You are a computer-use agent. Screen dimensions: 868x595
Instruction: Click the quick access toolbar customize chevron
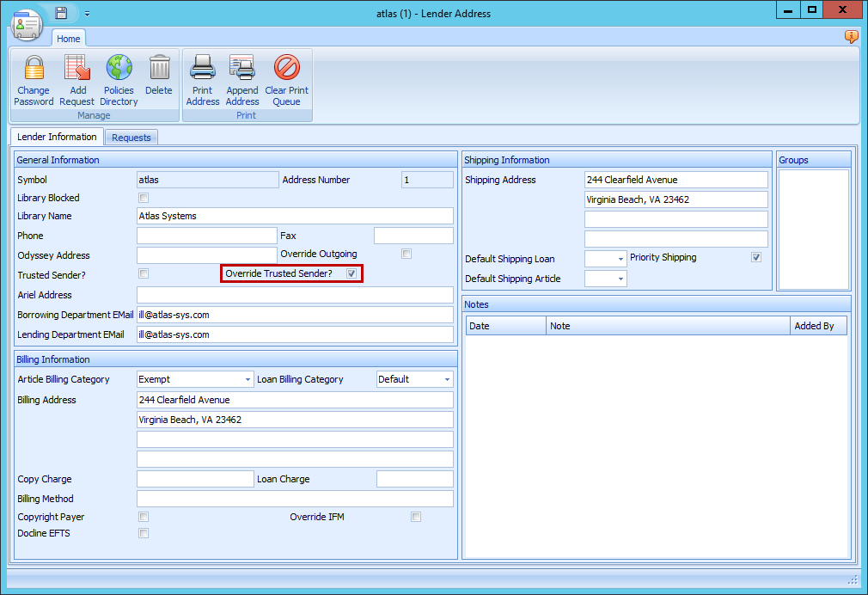(87, 13)
